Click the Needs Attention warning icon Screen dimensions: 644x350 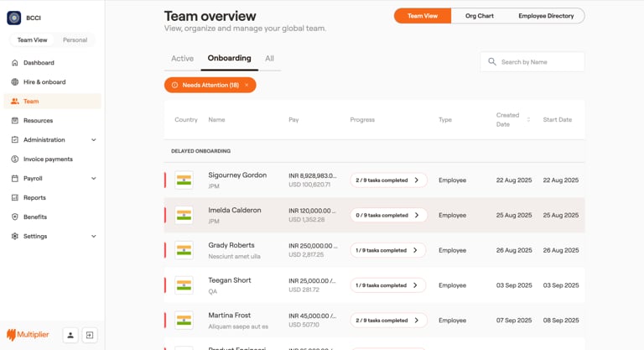[x=174, y=85]
